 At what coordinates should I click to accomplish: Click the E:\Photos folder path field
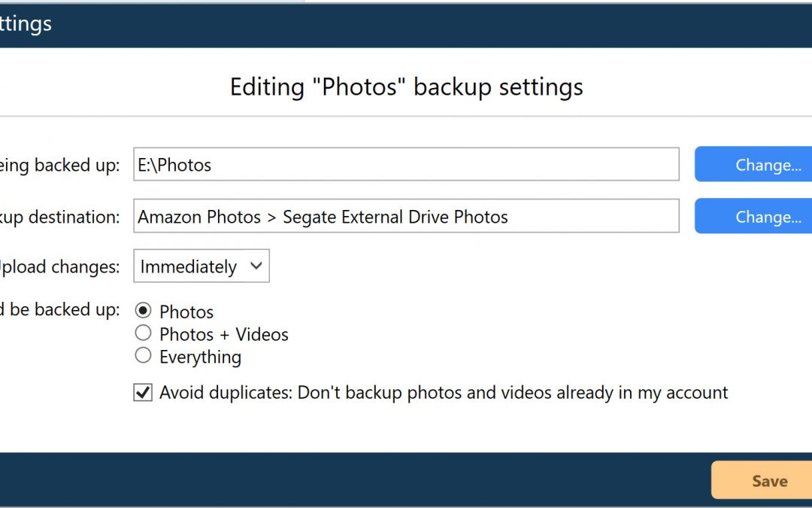pos(406,165)
